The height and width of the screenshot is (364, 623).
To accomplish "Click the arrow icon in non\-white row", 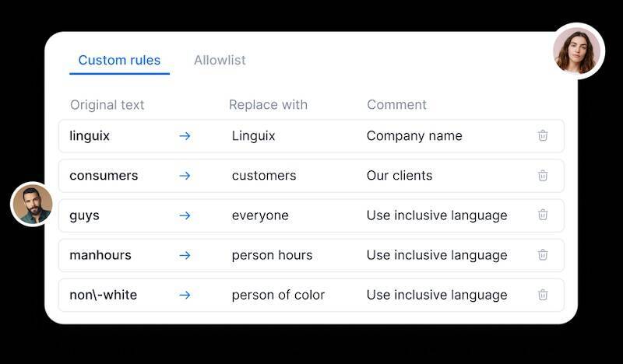I will coord(185,295).
